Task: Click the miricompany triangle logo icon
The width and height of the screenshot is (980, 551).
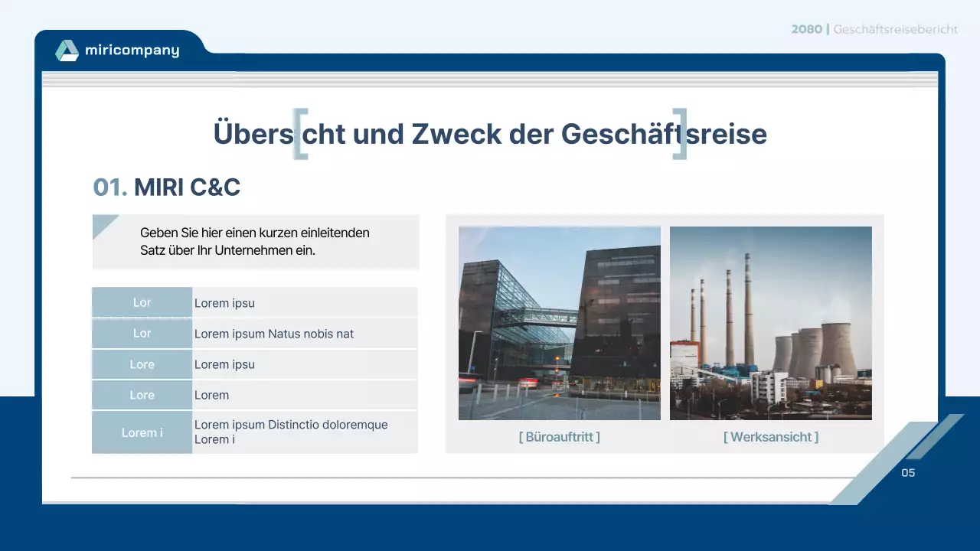Action: point(67,50)
